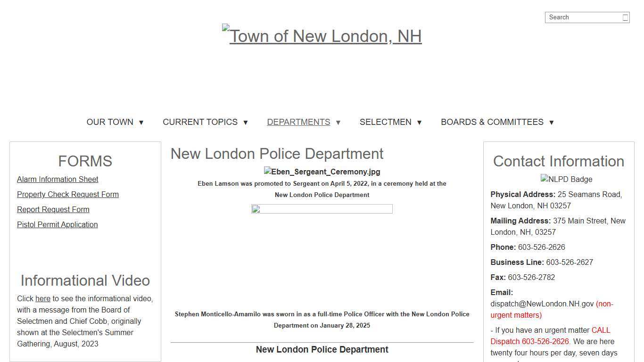Image resolution: width=644 pixels, height=362 pixels.
Task: Open the Report Request Form link
Action: tap(53, 209)
